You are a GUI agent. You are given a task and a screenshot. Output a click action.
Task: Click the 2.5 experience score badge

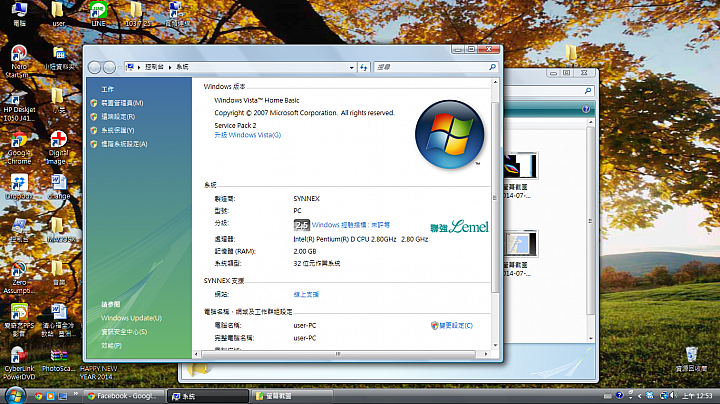302,225
